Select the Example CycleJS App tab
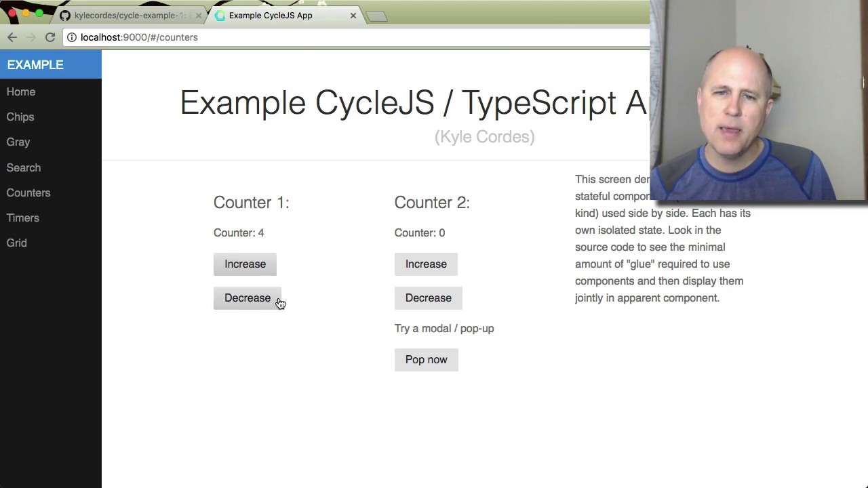The width and height of the screenshot is (868, 488). (x=285, y=15)
